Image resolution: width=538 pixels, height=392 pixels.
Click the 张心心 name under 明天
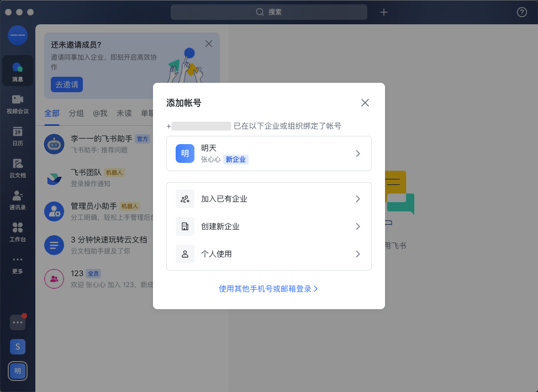pos(210,160)
